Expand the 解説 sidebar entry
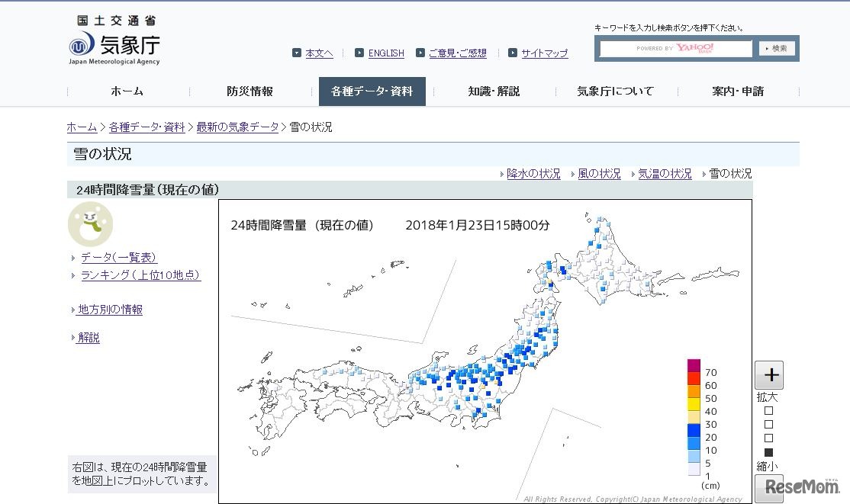The image size is (850, 504). [x=88, y=338]
